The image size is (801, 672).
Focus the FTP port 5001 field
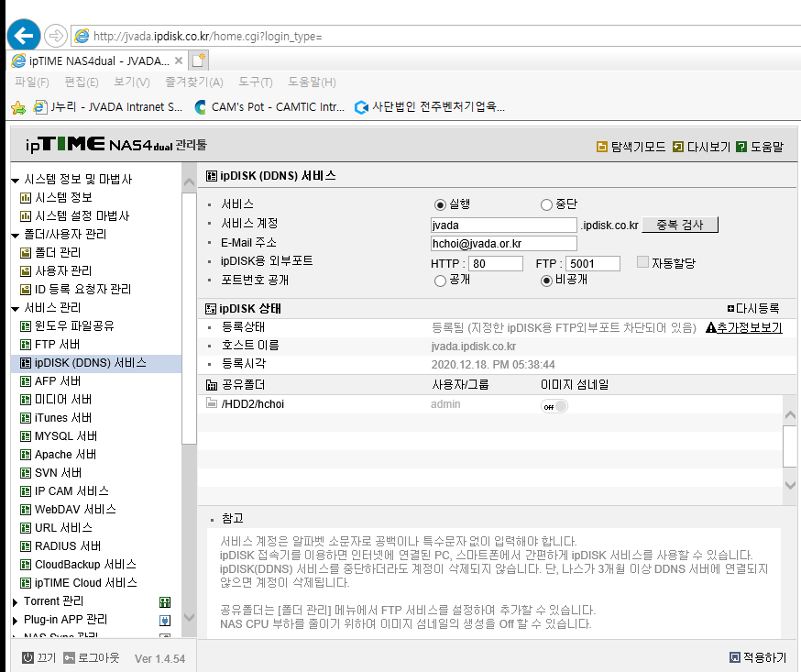coord(593,264)
